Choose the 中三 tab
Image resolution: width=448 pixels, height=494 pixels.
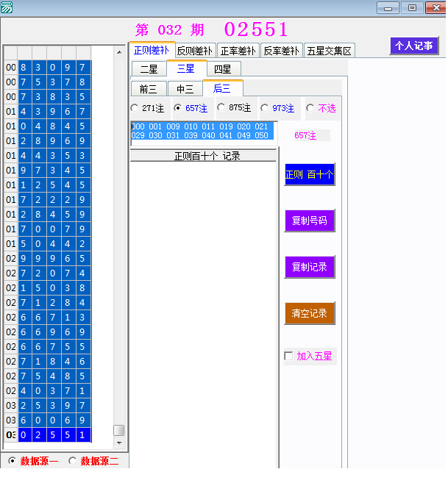(x=185, y=89)
